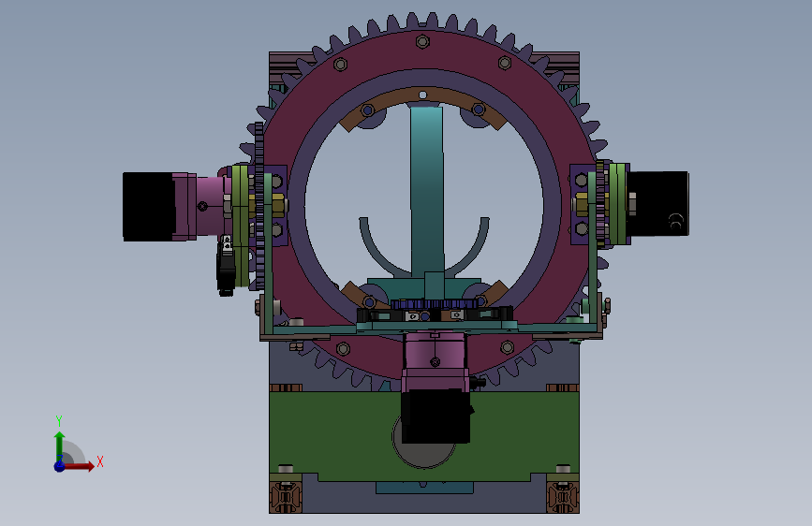Select the black motor at the bottom center
The image size is (812, 526).
436,416
